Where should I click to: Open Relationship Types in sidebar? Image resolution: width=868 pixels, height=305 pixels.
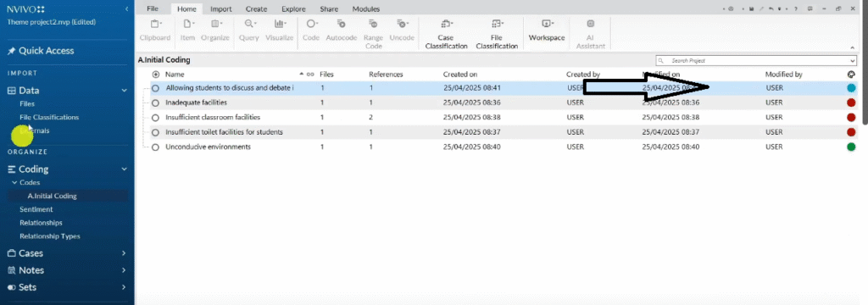[50, 236]
